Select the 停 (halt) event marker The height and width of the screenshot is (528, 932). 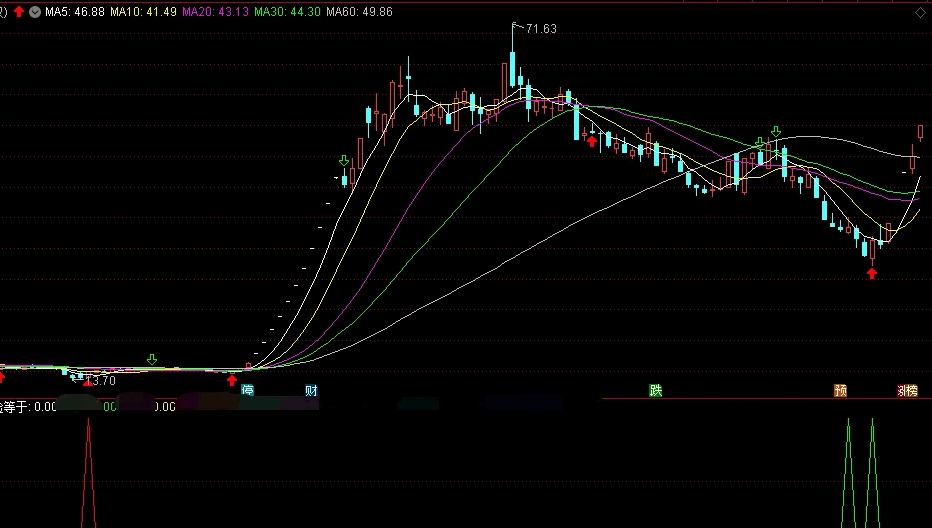pos(247,390)
